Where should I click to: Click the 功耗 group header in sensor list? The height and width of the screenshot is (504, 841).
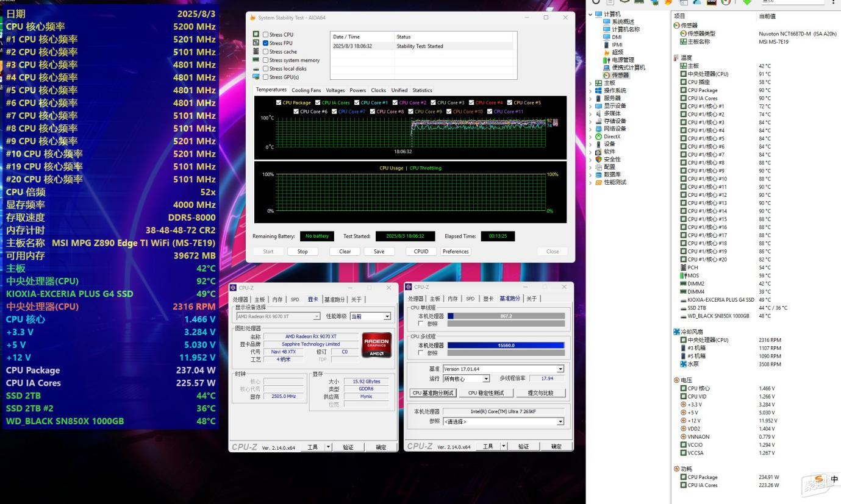[x=683, y=469]
